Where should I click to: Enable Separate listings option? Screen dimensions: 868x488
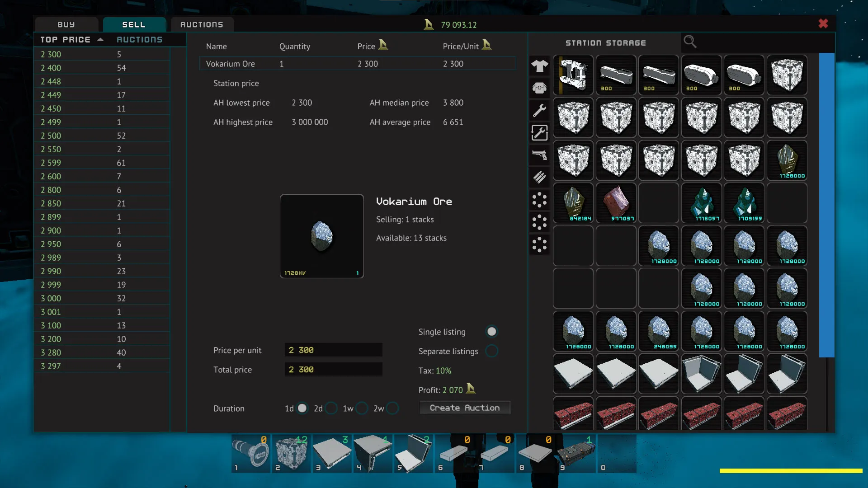(x=492, y=351)
